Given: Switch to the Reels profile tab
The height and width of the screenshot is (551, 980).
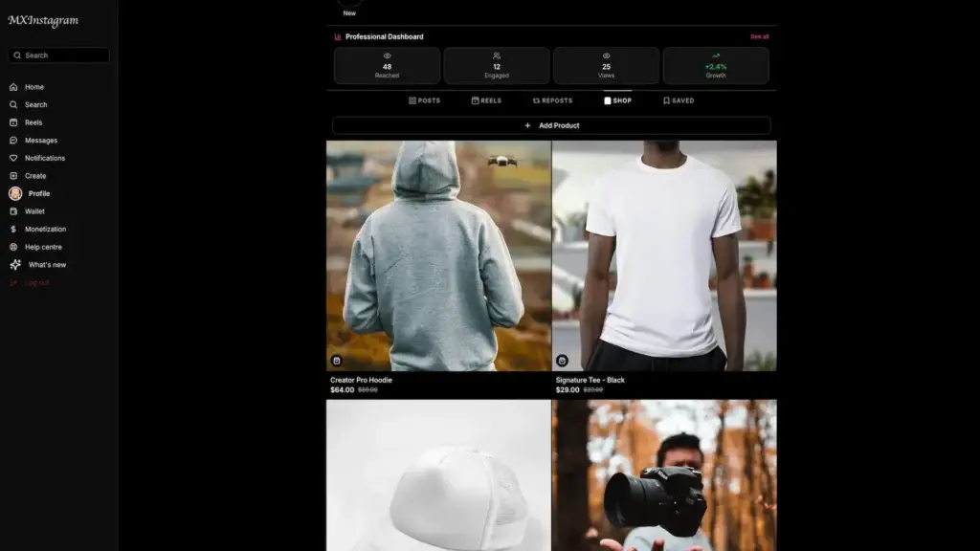Looking at the screenshot, I should point(486,100).
